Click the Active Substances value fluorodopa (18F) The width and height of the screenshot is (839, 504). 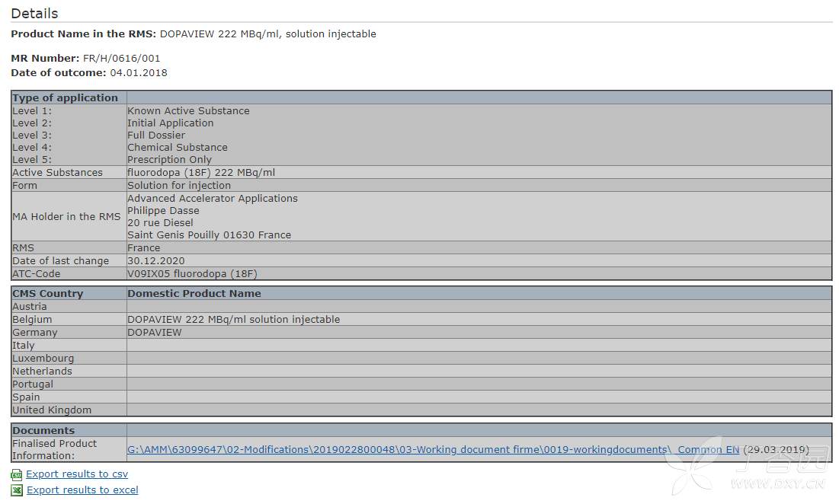[201, 173]
